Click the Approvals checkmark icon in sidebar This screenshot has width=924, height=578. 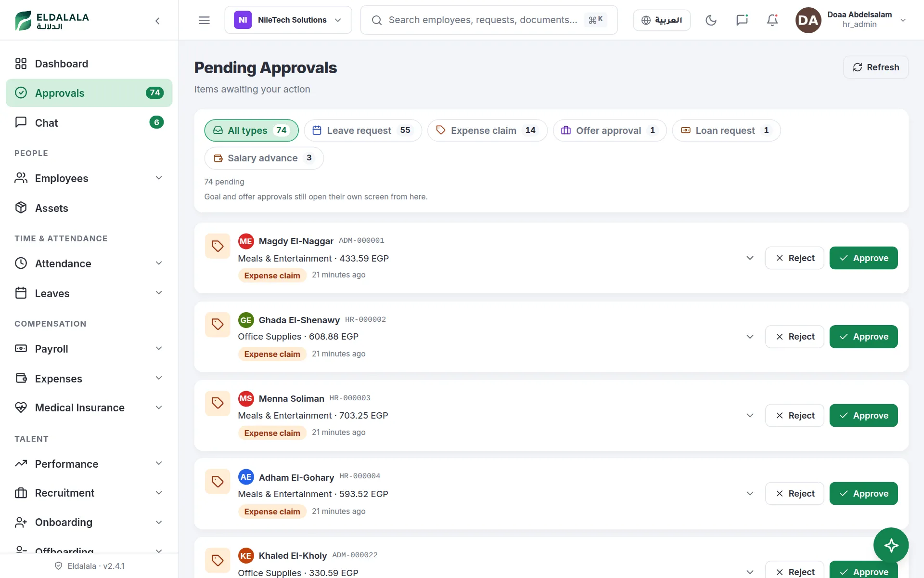point(21,92)
